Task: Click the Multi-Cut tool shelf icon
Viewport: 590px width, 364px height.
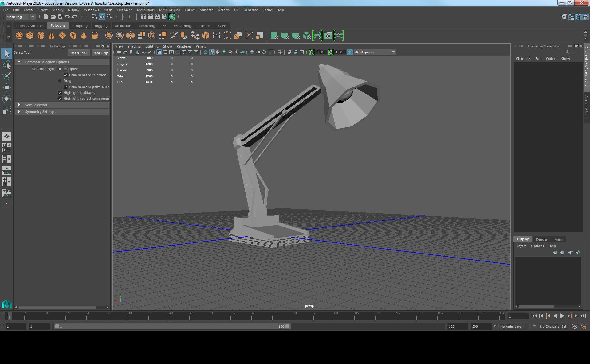Action: click(174, 36)
